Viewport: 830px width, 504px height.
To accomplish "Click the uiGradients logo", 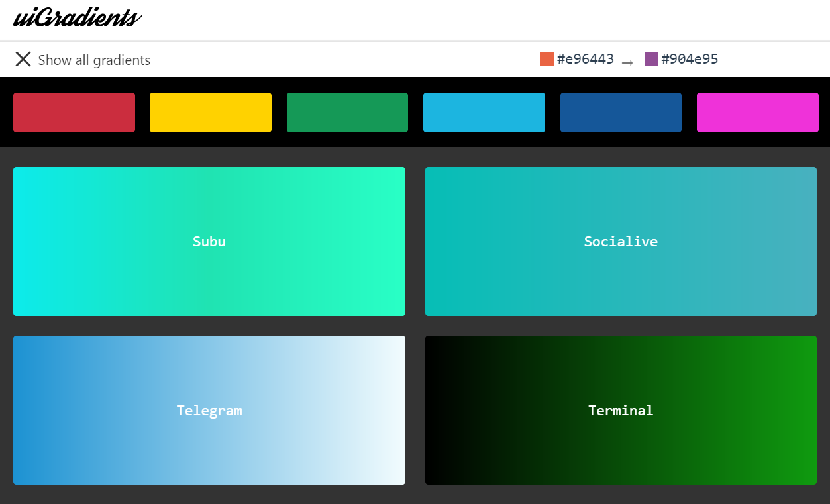I will click(x=78, y=18).
